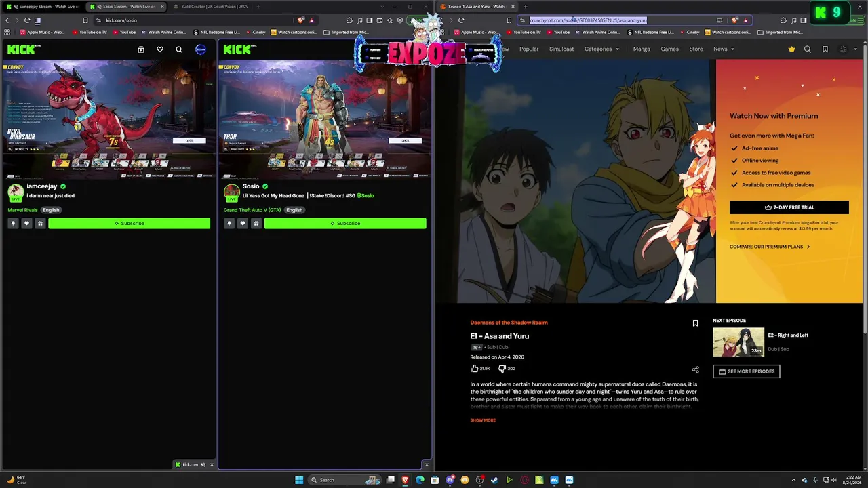The width and height of the screenshot is (868, 488).
Task: Open Brave Shields on the Crunchyroll window
Action: click(735, 20)
